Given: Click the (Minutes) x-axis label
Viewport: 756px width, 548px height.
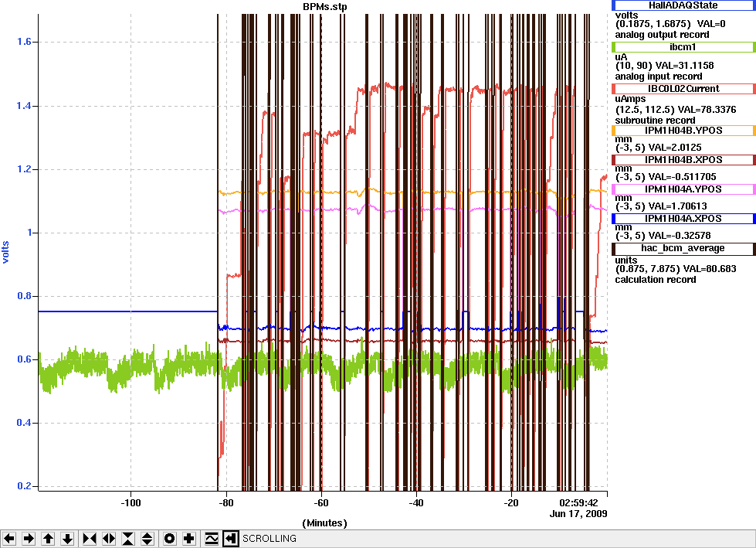Looking at the screenshot, I should click(x=324, y=523).
